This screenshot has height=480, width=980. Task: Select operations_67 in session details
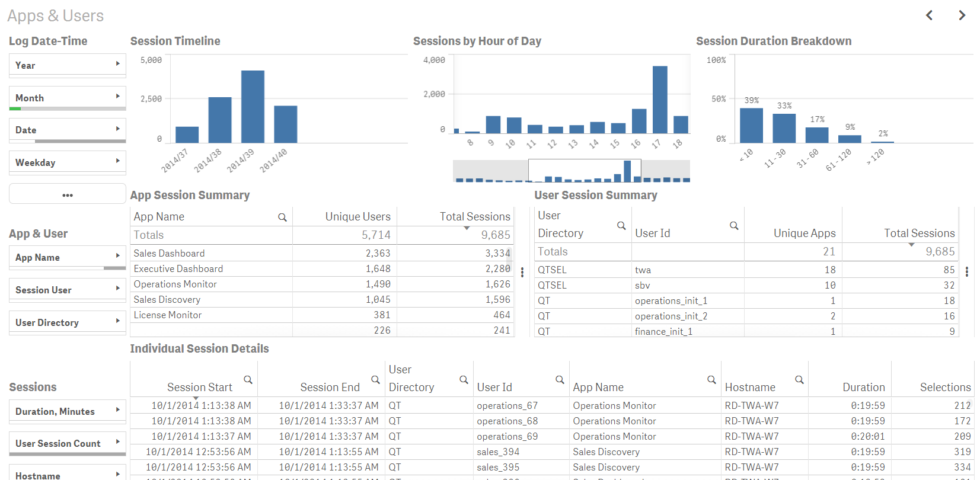point(507,405)
